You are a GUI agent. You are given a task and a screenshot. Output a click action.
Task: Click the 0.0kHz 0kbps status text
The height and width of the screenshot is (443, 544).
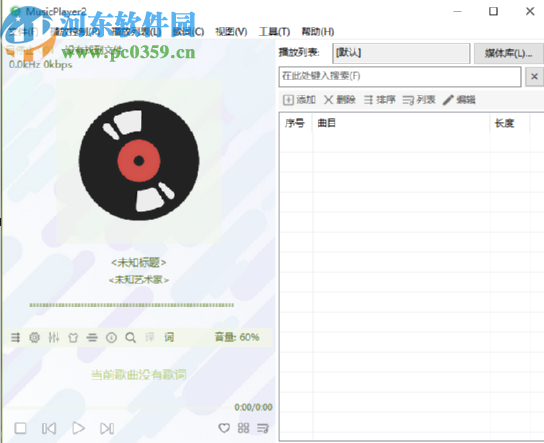coord(41,65)
